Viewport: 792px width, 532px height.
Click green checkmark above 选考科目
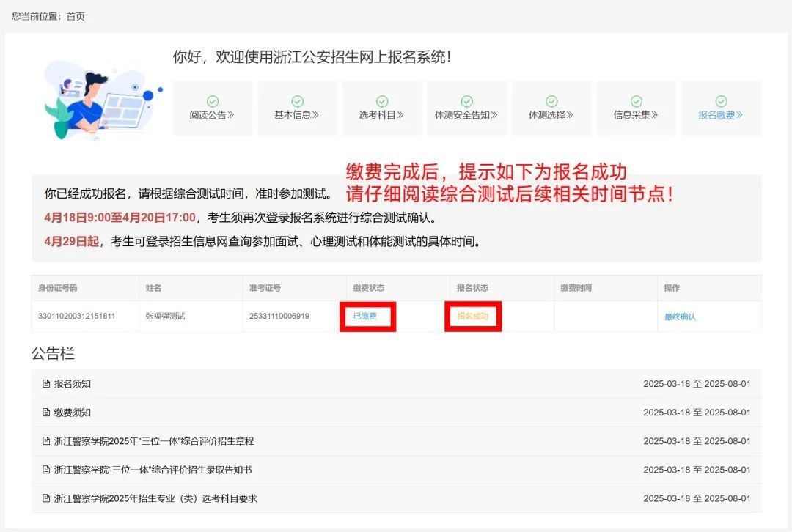(x=382, y=101)
